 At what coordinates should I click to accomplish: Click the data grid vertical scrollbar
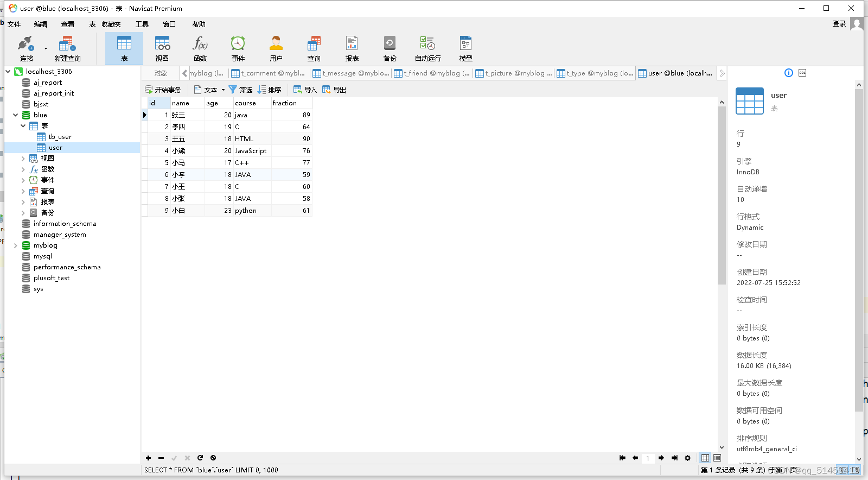722,195
